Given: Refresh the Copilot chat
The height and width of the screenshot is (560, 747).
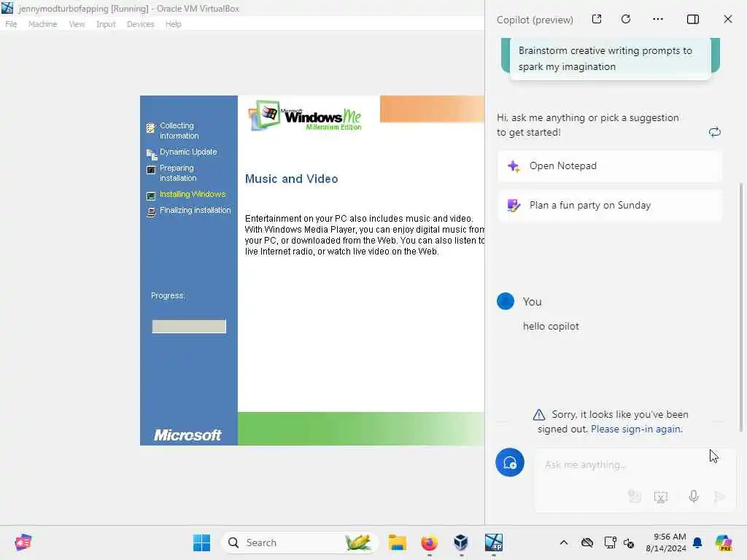Looking at the screenshot, I should click(626, 19).
